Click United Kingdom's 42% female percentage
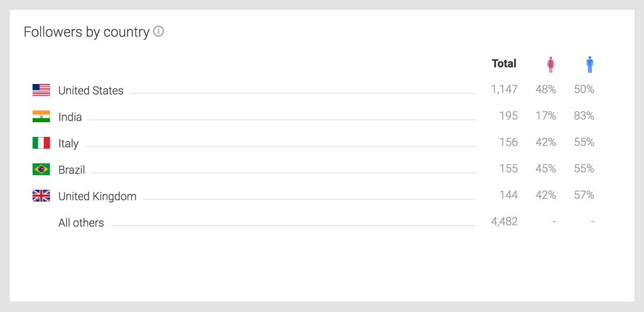644x312 pixels. point(545,195)
